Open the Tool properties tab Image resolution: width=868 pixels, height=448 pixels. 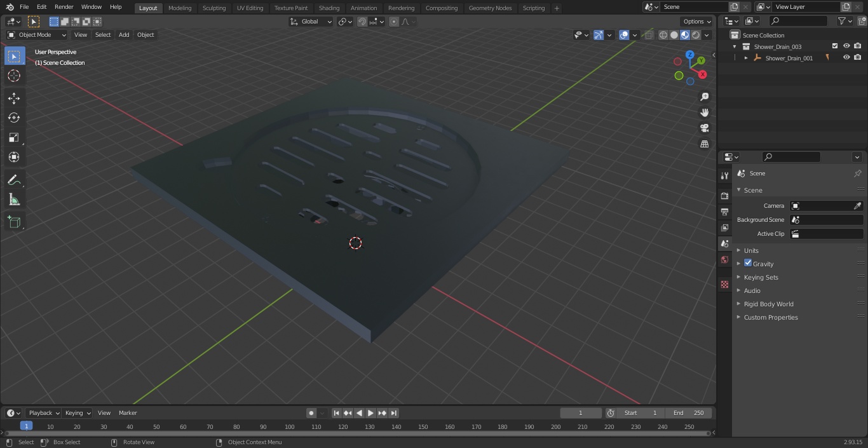[724, 175]
